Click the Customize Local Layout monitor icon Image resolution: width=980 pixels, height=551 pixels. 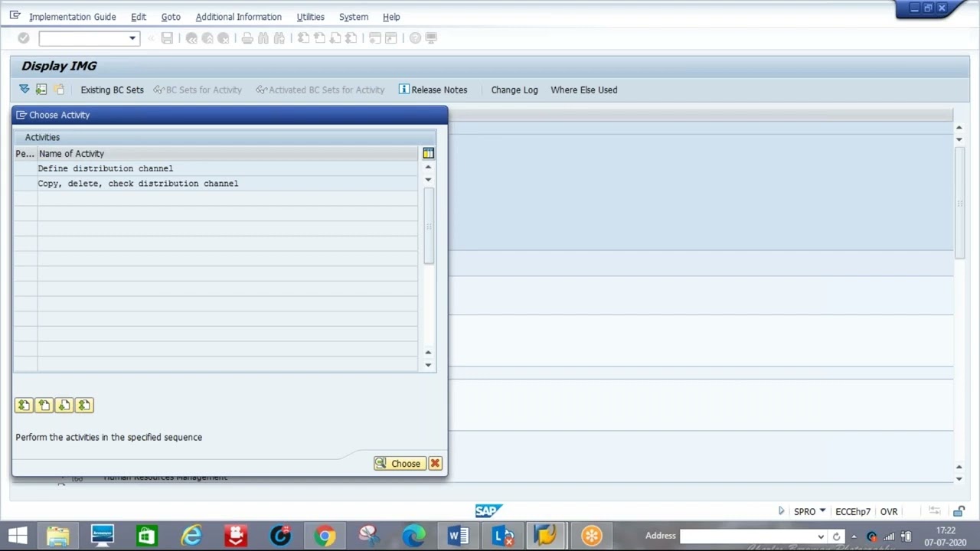pos(431,38)
